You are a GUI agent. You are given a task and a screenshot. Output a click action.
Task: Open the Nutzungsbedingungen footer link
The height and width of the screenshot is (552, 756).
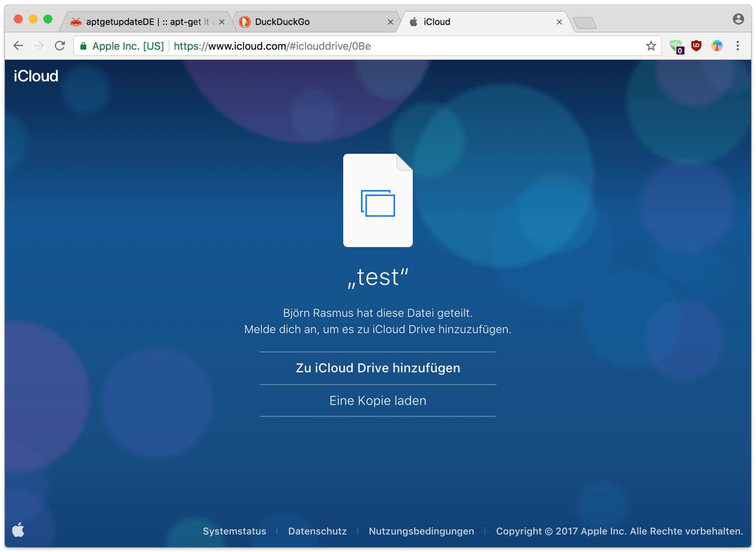[x=421, y=531]
